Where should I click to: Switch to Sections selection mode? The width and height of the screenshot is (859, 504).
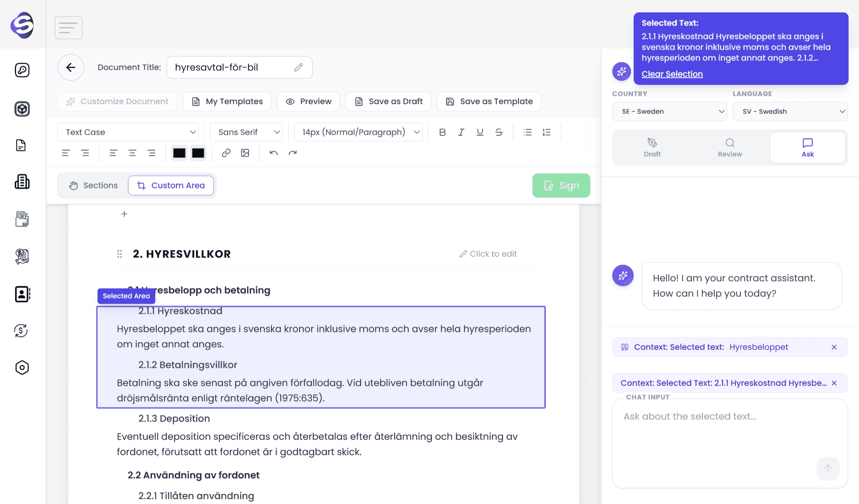pyautogui.click(x=93, y=185)
